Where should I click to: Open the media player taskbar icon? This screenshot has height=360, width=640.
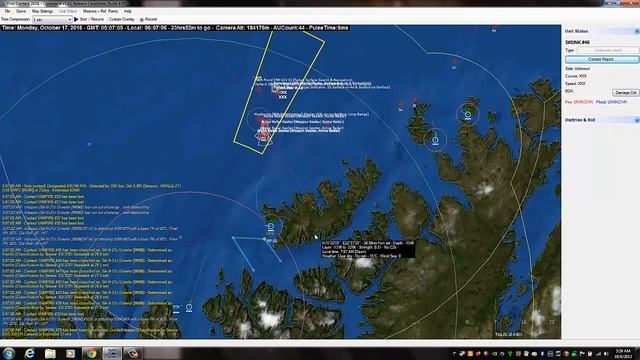pyautogui.click(x=71, y=353)
